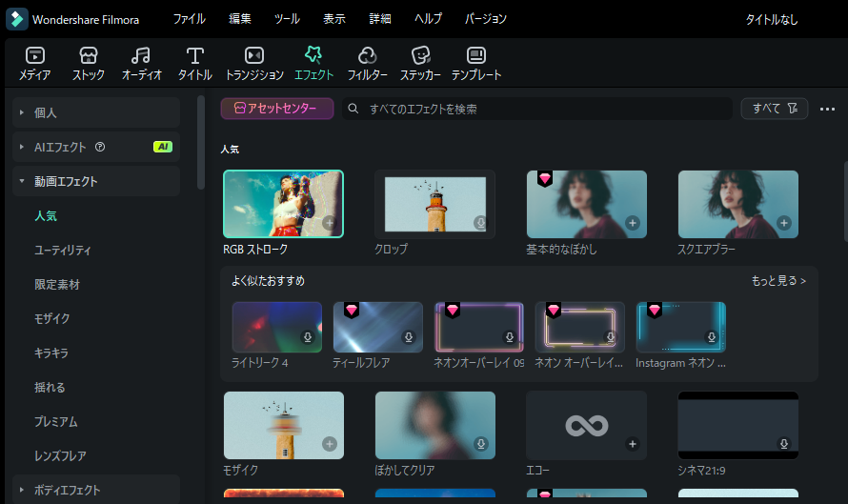The height and width of the screenshot is (504, 848).
Task: Select the レンズフレア subcategory
Action: pyautogui.click(x=60, y=455)
